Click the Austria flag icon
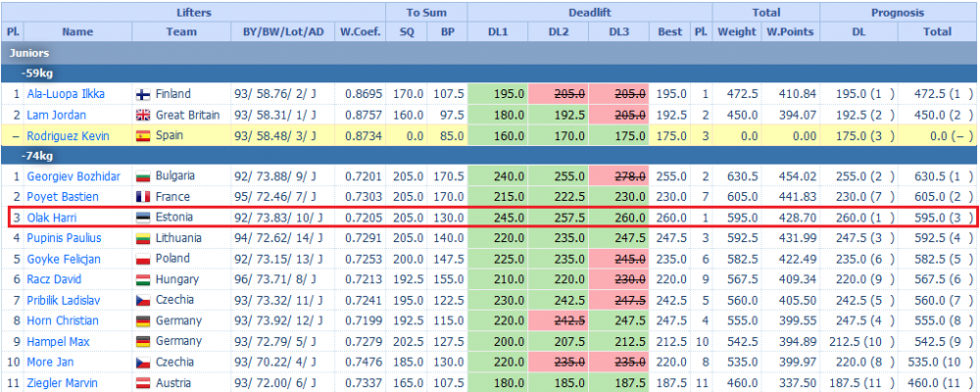980x392 pixels. (x=143, y=382)
